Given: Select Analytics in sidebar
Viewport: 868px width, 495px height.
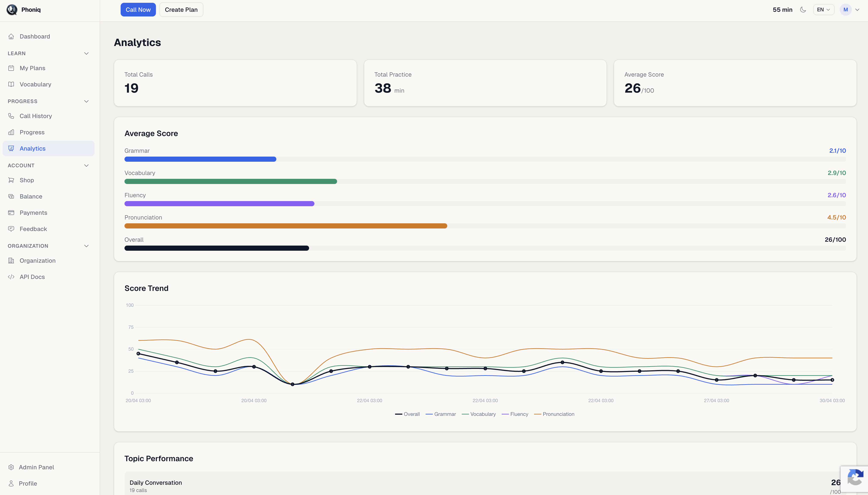Looking at the screenshot, I should click(49, 149).
